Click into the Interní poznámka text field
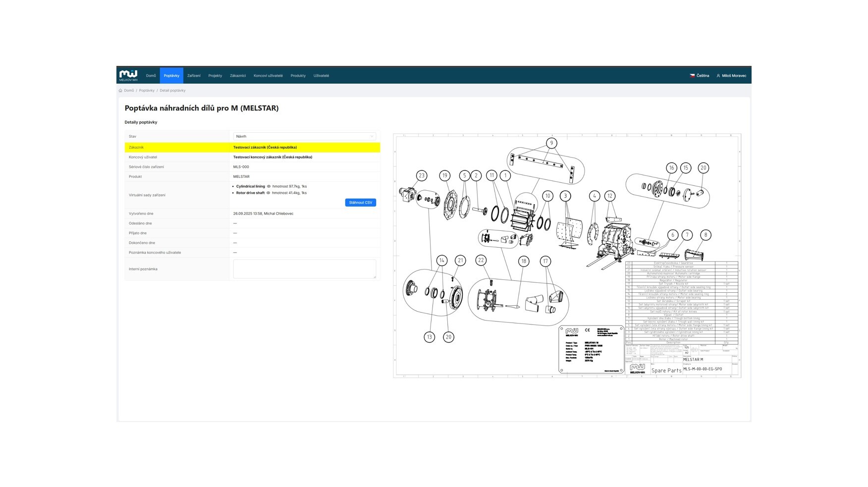Viewport: 868px width, 487px height. 304,269
